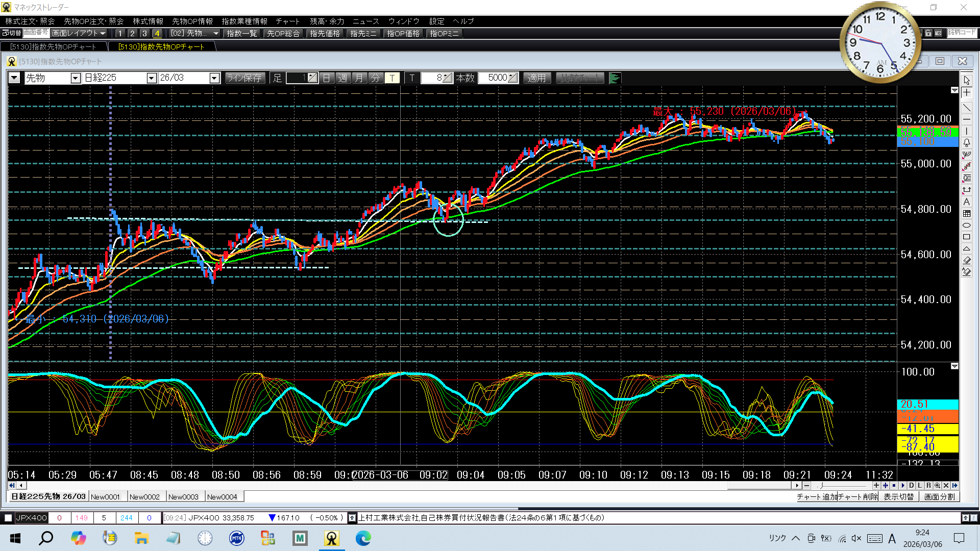The image size is (980, 551).
Task: Toggle the 日 daily timeframe button
Action: (x=327, y=78)
